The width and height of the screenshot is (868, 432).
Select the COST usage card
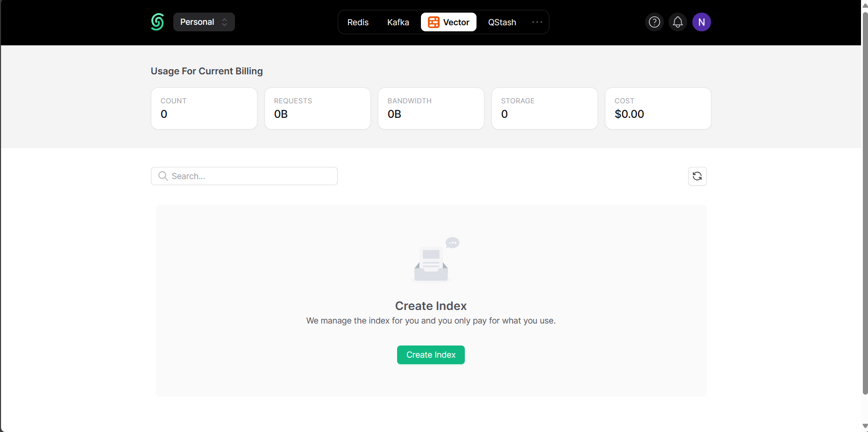pos(658,108)
